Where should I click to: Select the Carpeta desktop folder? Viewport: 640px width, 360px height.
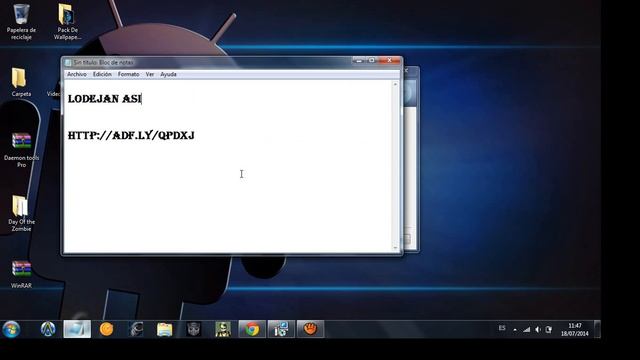(x=20, y=82)
